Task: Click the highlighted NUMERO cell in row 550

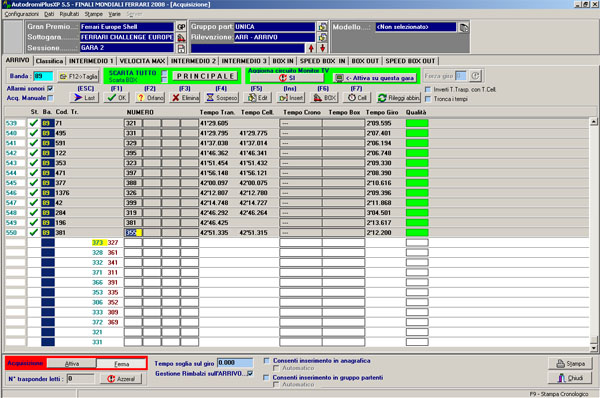Action: pyautogui.click(x=133, y=233)
